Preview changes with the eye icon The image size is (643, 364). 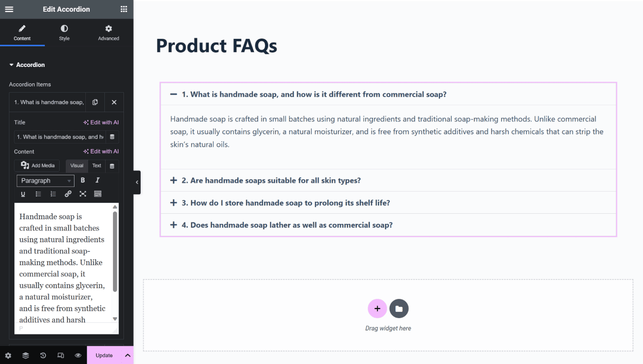pyautogui.click(x=78, y=355)
